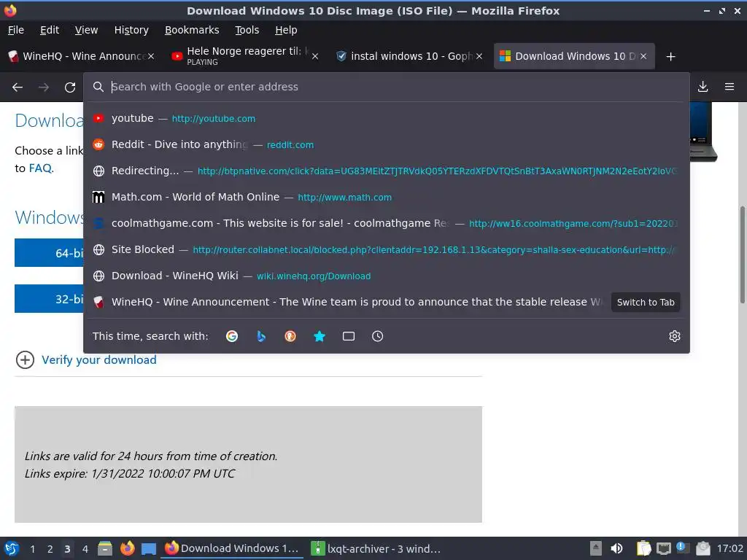Select Redirecting btpnative.com suggestion
Image resolution: width=747 pixels, height=560 pixels.
pos(387,171)
